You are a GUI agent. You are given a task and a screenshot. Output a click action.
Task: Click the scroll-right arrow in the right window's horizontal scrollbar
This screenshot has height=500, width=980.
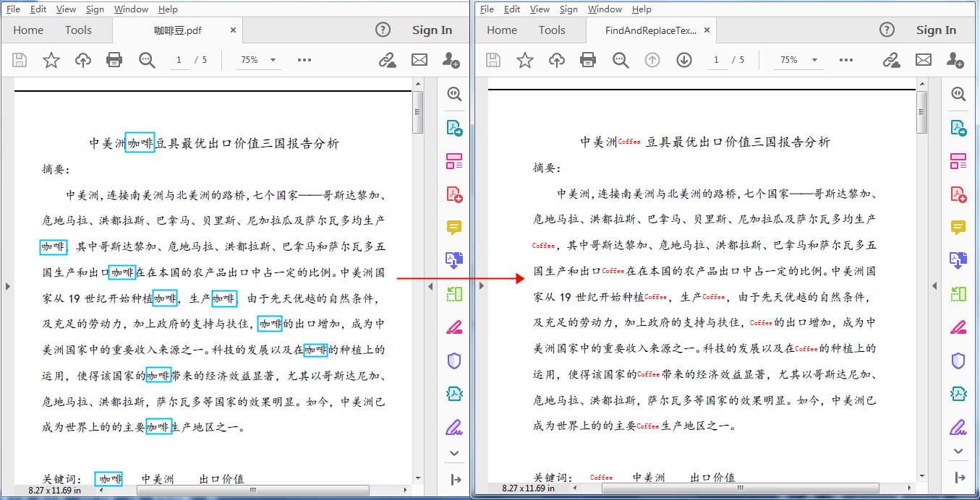pos(911,489)
